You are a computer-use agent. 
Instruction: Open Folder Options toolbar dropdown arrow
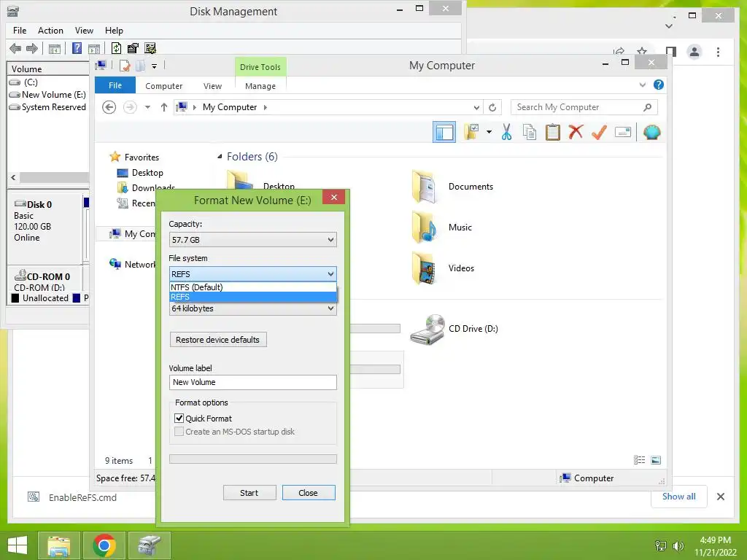pos(489,132)
